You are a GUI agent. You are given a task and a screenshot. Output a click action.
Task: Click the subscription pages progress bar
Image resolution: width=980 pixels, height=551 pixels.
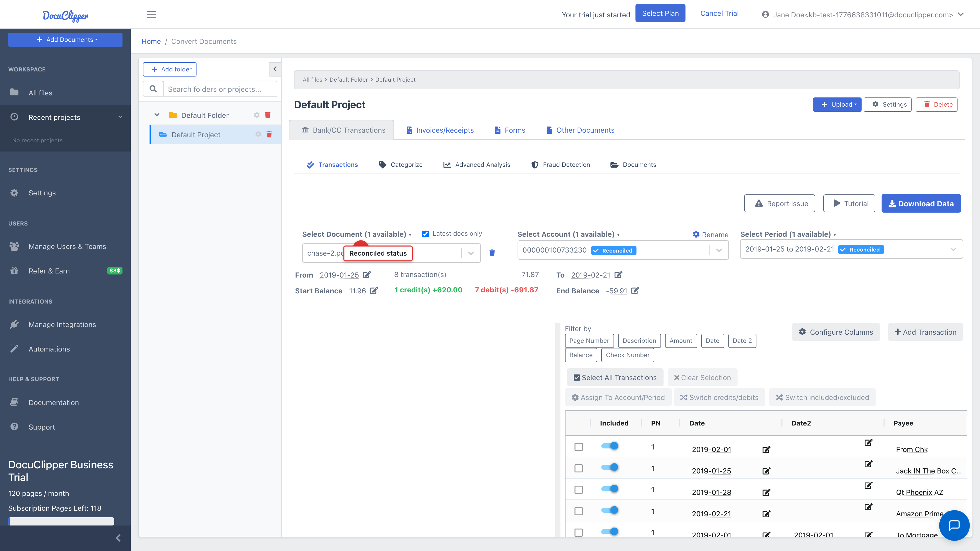coord(61,521)
